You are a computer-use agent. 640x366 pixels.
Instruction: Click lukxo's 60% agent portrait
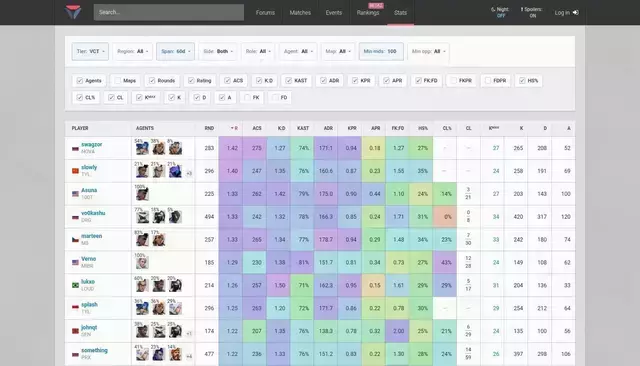point(142,285)
